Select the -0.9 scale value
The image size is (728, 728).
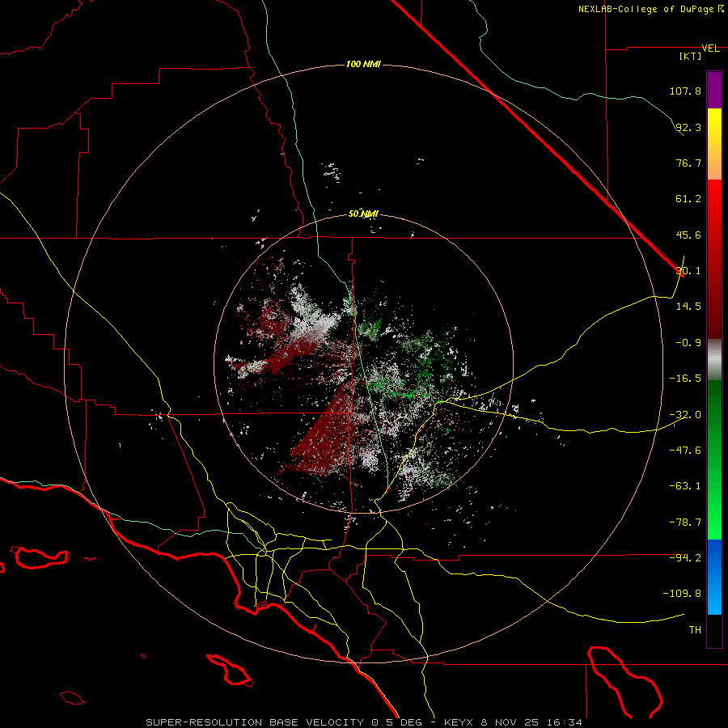pyautogui.click(x=688, y=343)
